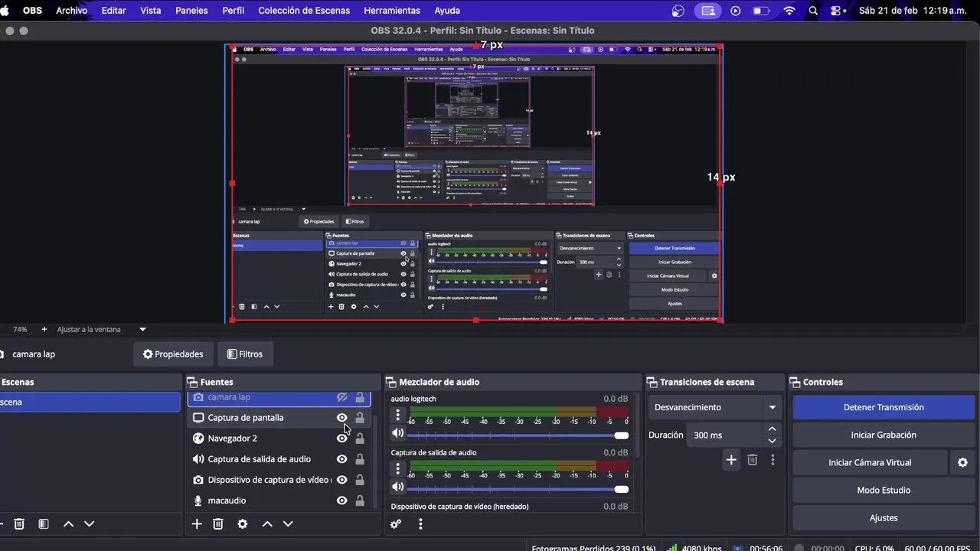980x551 pixels.
Task: Delete the selected source using the Fuentes trash icon
Action: pos(218,523)
